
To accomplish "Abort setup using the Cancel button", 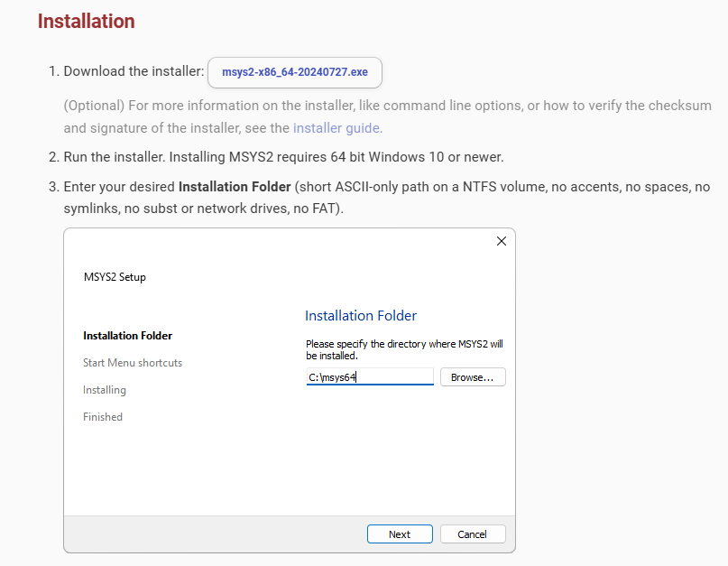I will (473, 534).
